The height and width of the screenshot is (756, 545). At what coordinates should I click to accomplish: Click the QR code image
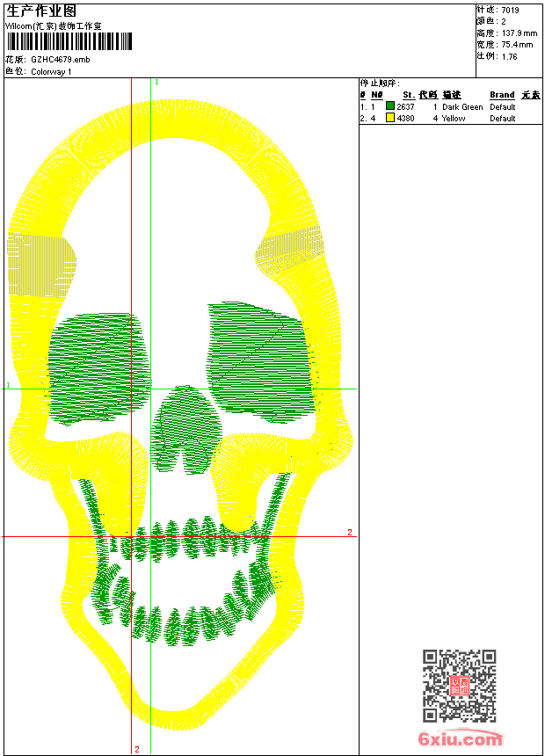point(459,686)
